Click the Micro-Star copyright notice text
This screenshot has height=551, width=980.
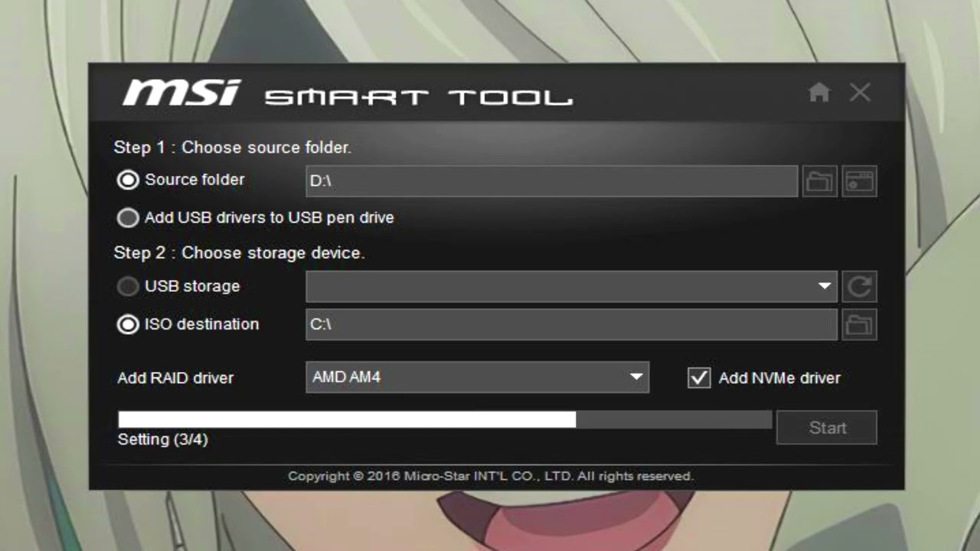pos(491,476)
